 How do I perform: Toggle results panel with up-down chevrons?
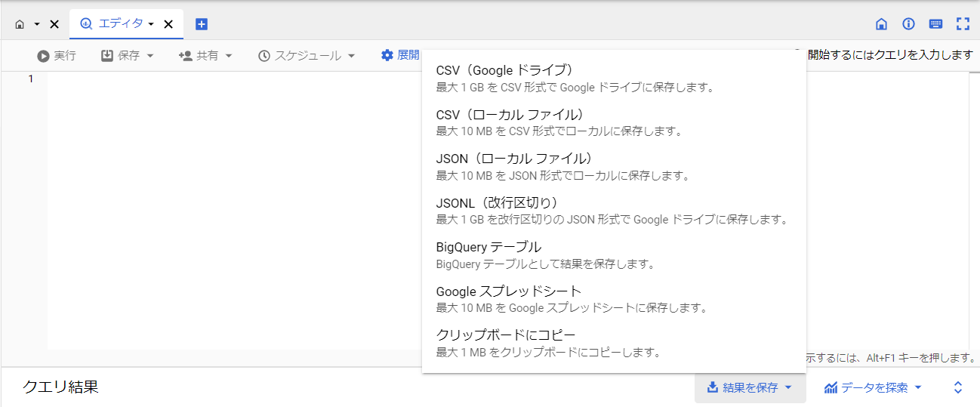click(x=958, y=387)
